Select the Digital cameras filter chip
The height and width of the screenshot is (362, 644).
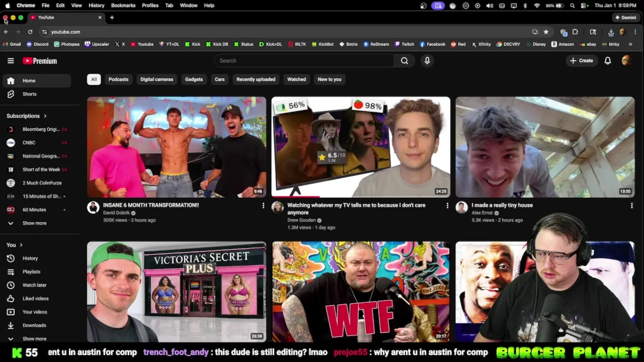[x=156, y=79]
